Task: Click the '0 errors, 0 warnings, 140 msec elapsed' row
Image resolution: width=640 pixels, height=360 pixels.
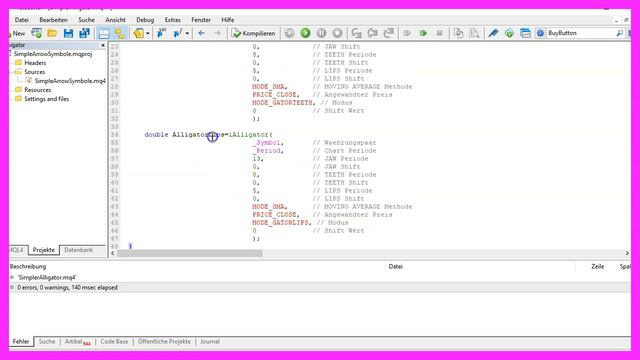Action: coord(320,287)
